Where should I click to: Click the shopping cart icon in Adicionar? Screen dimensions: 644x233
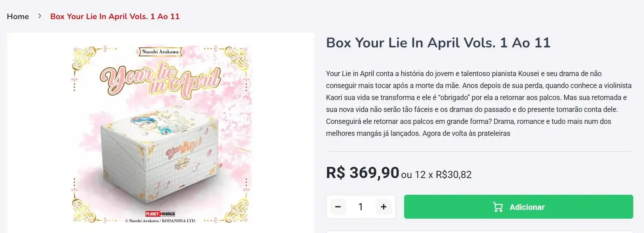(498, 207)
